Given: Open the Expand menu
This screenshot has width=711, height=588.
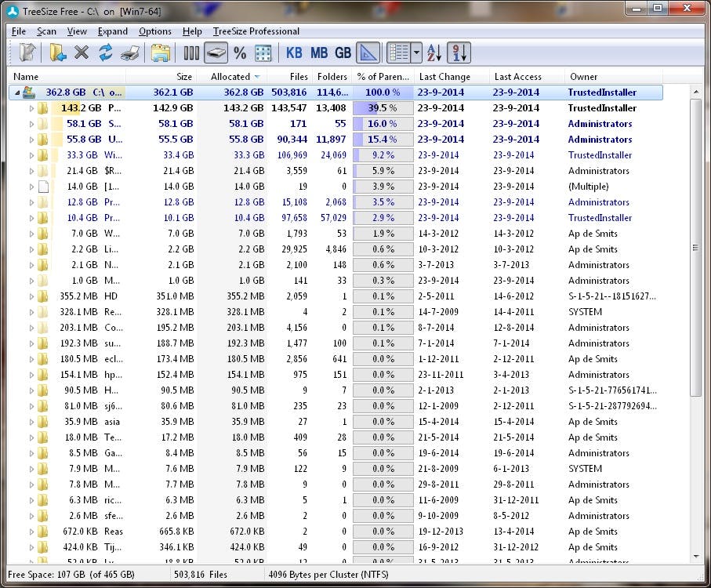Looking at the screenshot, I should click(112, 31).
